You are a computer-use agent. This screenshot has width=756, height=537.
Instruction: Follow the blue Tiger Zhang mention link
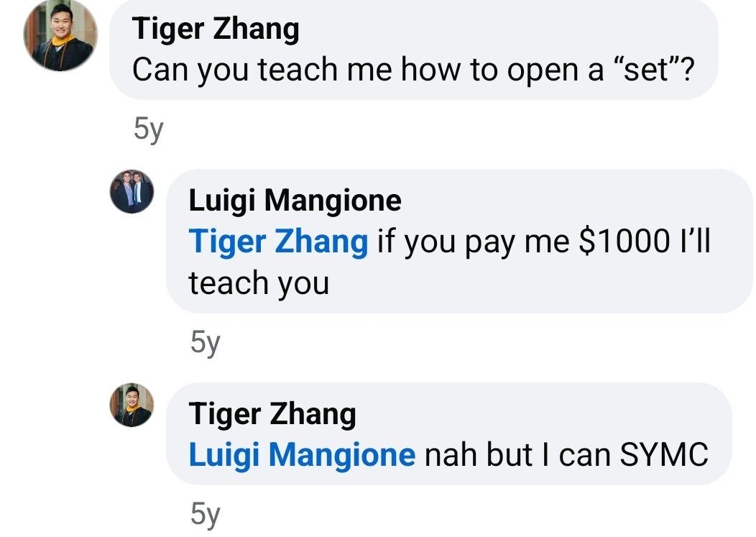(278, 242)
